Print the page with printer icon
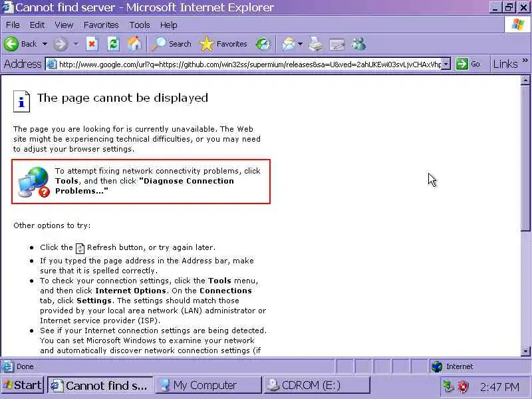This screenshot has width=532, height=399. tap(316, 44)
